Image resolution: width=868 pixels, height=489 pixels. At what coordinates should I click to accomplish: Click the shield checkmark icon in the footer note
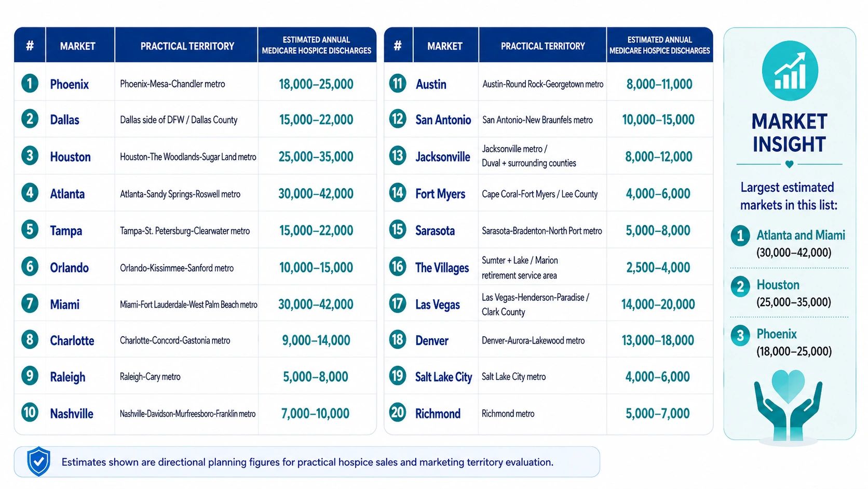(38, 461)
